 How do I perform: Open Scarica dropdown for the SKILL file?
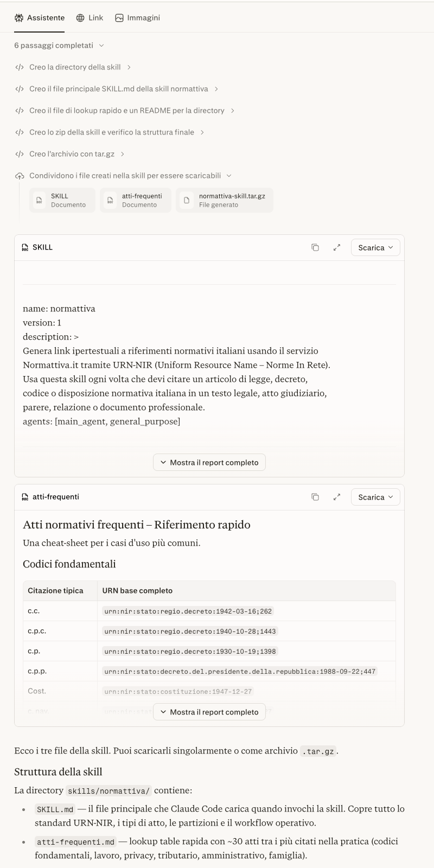375,247
